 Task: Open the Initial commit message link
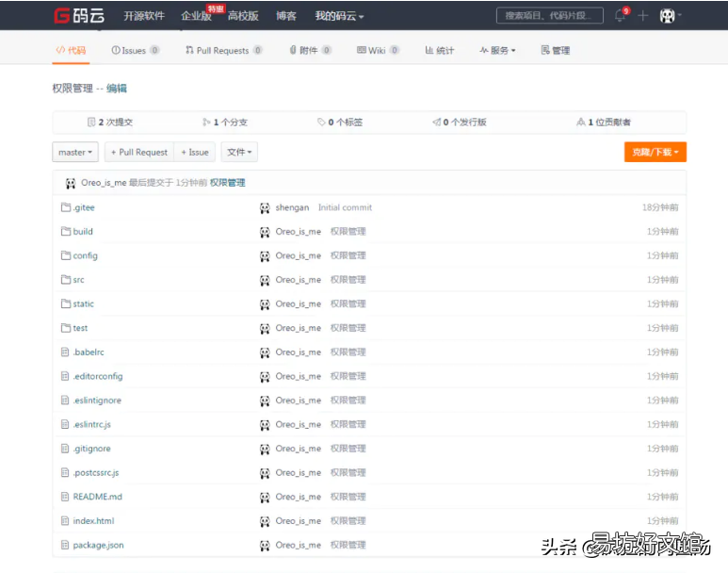345,207
